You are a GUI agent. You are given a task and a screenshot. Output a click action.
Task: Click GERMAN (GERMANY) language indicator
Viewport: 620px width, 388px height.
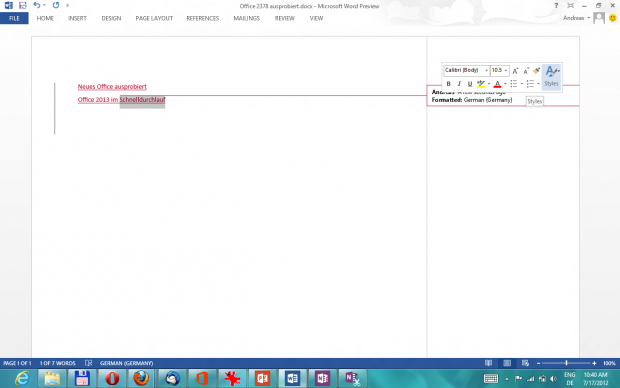tap(127, 363)
